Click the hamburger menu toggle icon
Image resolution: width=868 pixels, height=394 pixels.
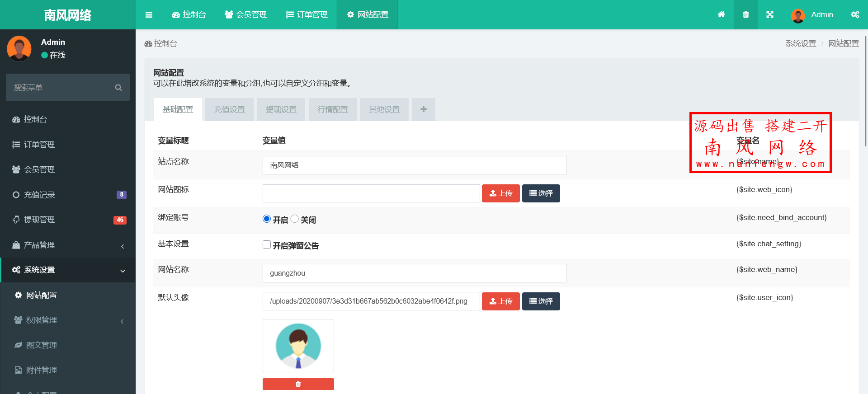tap(149, 15)
